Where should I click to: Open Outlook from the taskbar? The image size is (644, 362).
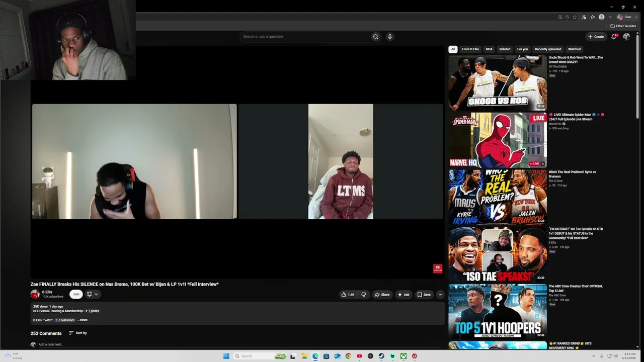point(337,356)
